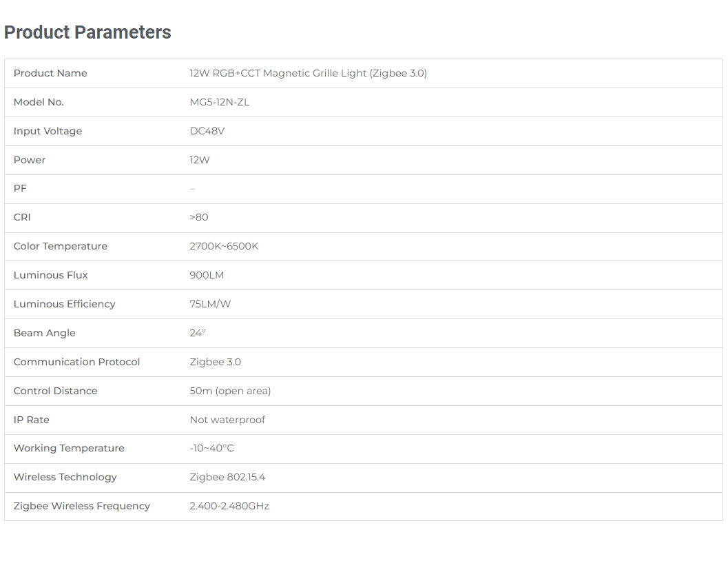Select the Beam Angle label

[x=45, y=333]
